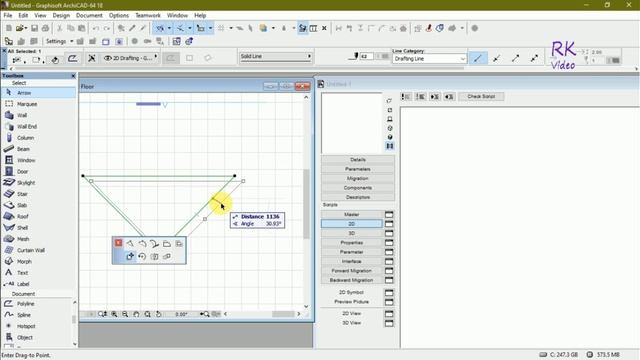This screenshot has width=640, height=360.
Task: Toggle the Properties script window icon
Action: [389, 242]
